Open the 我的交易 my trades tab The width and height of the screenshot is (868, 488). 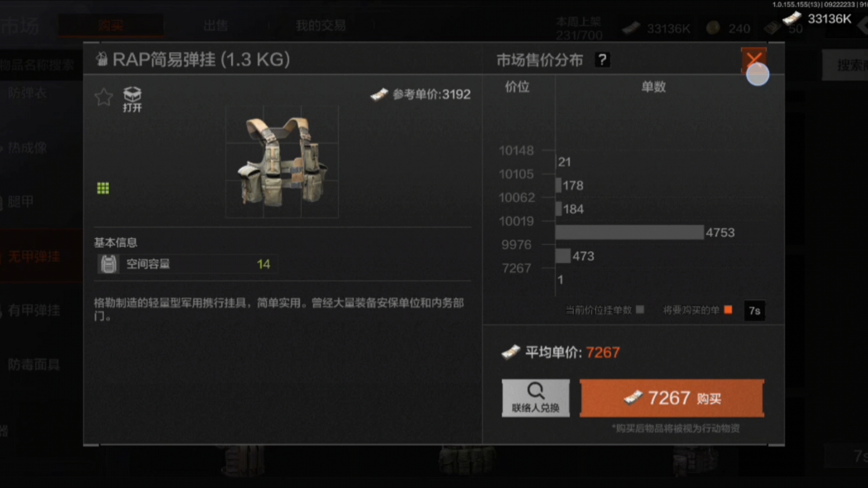tap(321, 25)
